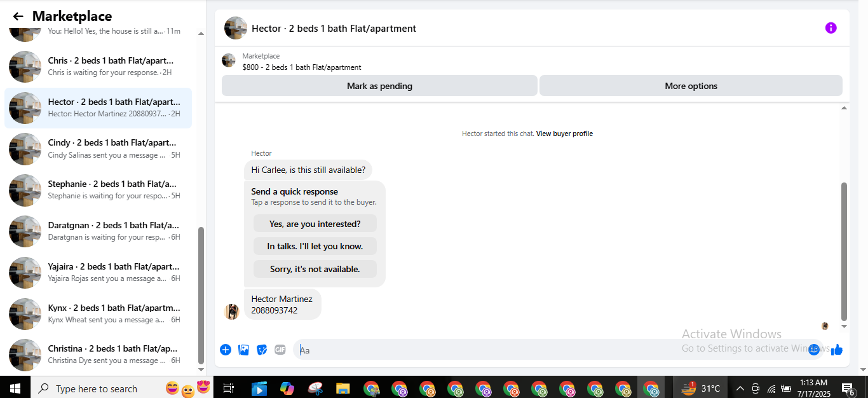This screenshot has width=868, height=398.
Task: Open Copilot from taskbar
Action: 287,388
